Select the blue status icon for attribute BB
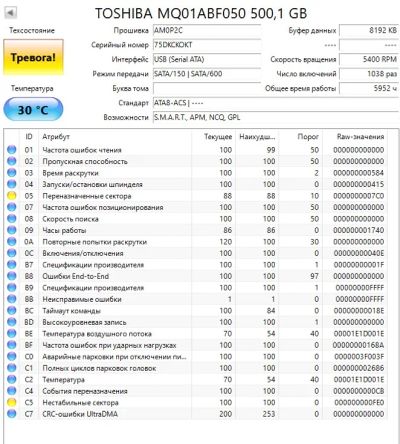The width and height of the screenshot is (400, 444). [12, 299]
